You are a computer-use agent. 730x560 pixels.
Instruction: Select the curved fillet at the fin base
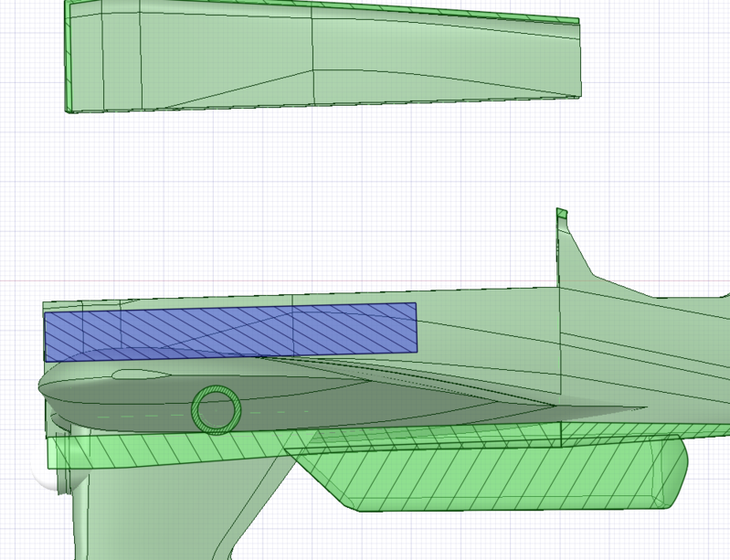click(x=585, y=263)
